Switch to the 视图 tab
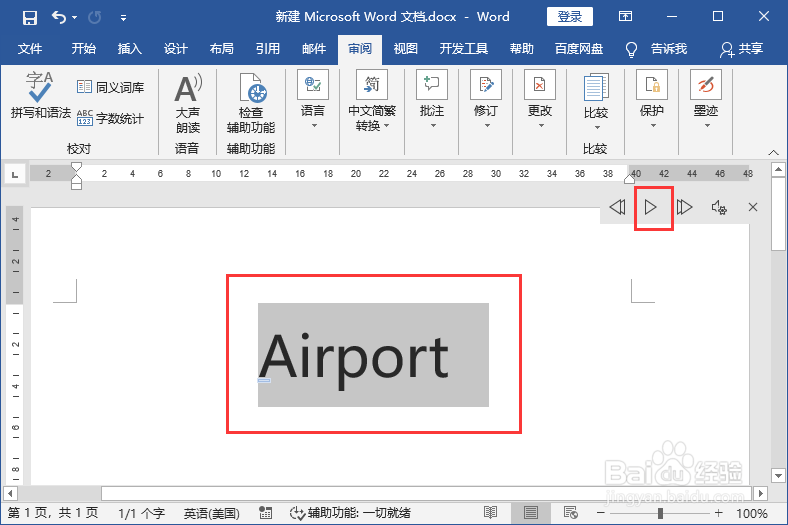788x525 pixels. tap(406, 49)
